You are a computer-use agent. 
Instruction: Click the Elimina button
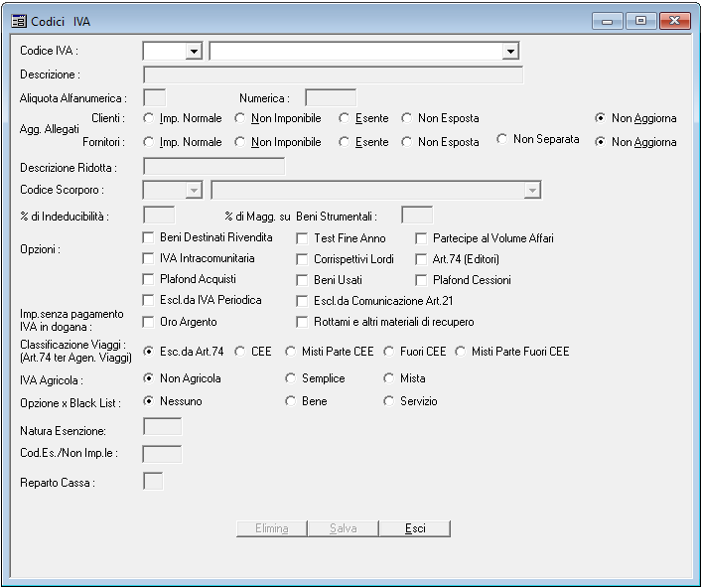(271, 528)
